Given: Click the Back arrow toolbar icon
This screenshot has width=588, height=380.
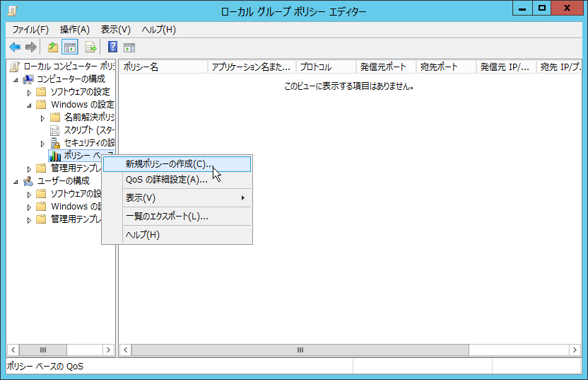Looking at the screenshot, I should (15, 47).
